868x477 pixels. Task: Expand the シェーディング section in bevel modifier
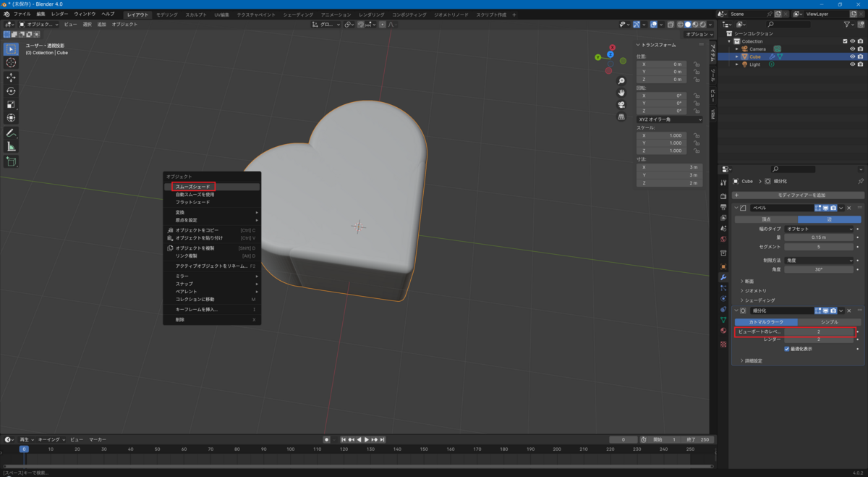pyautogui.click(x=757, y=300)
